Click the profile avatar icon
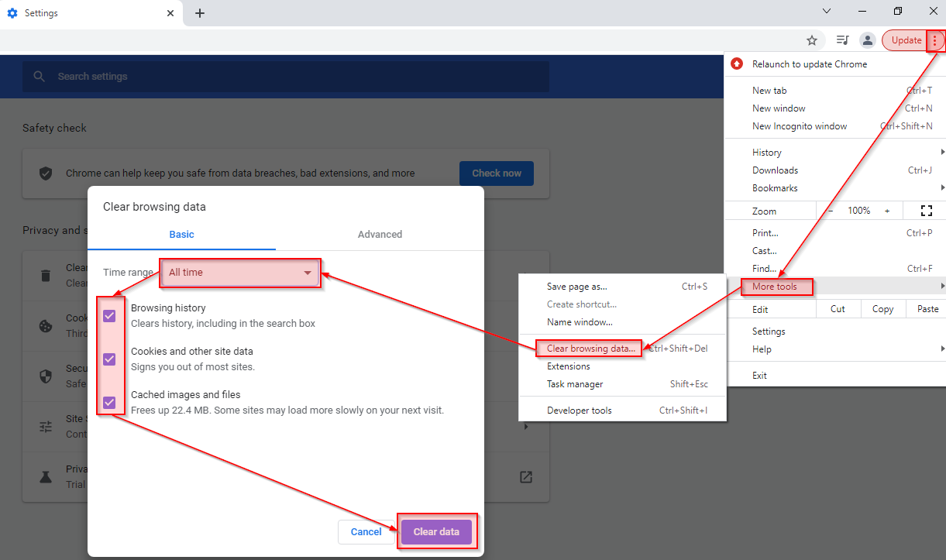 [868, 40]
